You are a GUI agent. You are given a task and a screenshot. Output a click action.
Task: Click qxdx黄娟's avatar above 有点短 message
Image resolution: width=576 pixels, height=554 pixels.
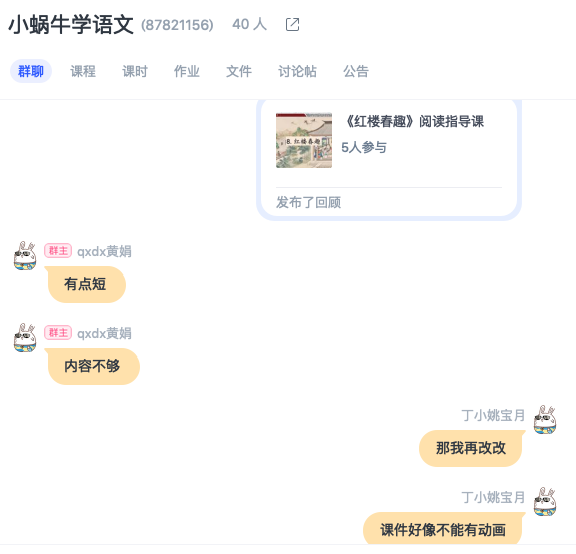coord(25,256)
